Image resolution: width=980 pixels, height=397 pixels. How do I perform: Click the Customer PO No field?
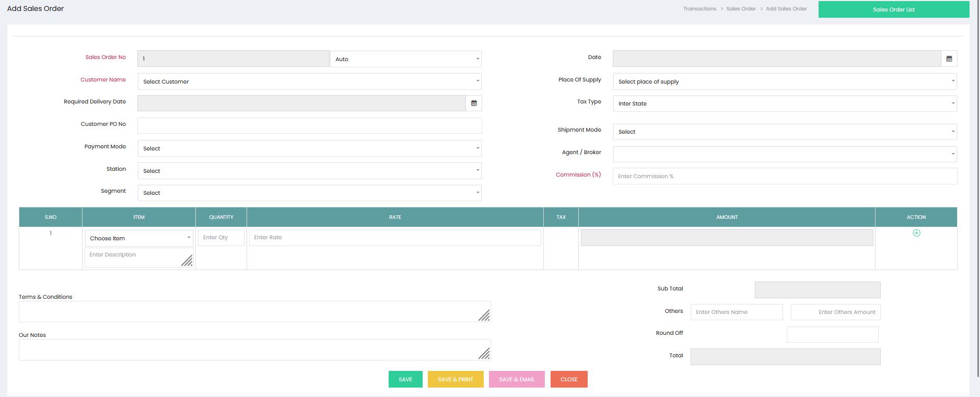(309, 125)
